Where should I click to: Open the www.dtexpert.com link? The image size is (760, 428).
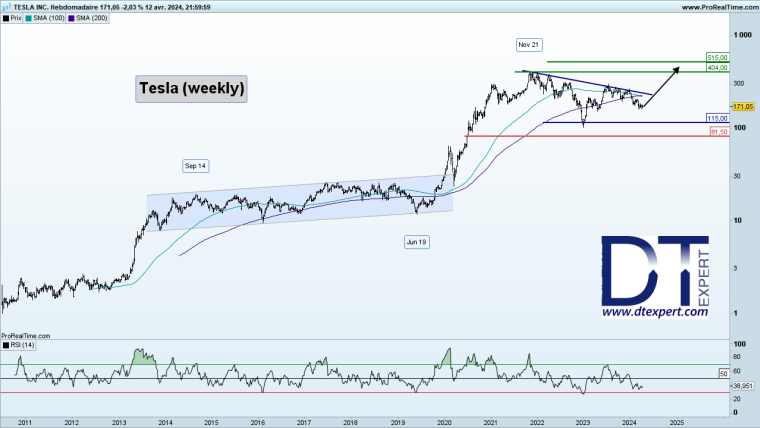655,312
